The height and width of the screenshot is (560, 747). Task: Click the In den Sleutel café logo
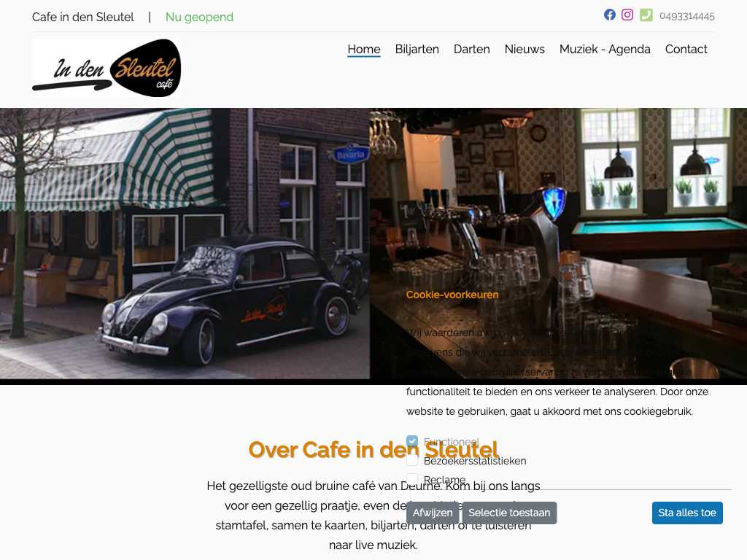tap(107, 68)
